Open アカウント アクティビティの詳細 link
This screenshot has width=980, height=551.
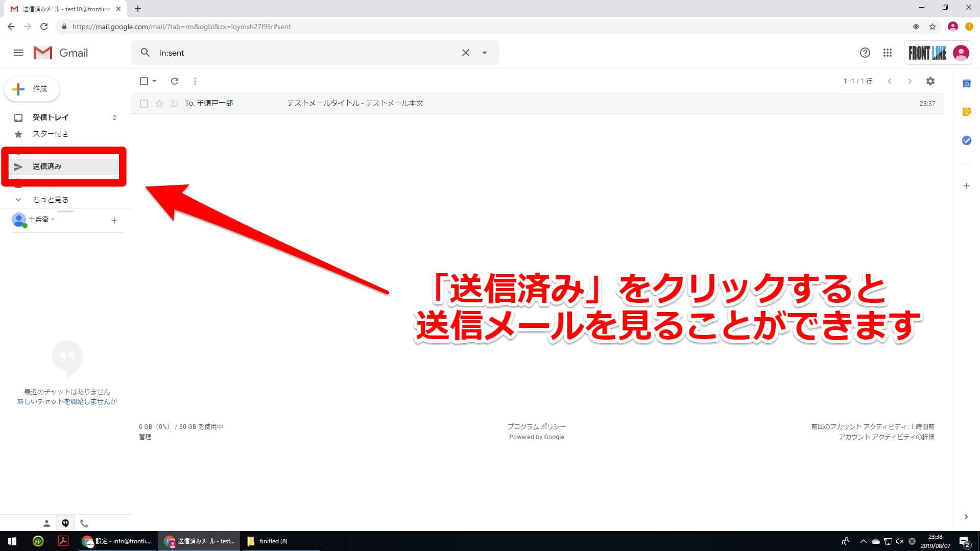[x=886, y=437]
